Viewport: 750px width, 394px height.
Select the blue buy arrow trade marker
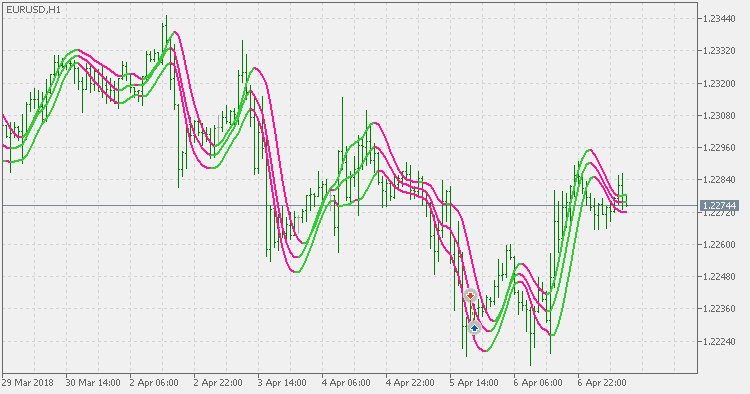[474, 328]
